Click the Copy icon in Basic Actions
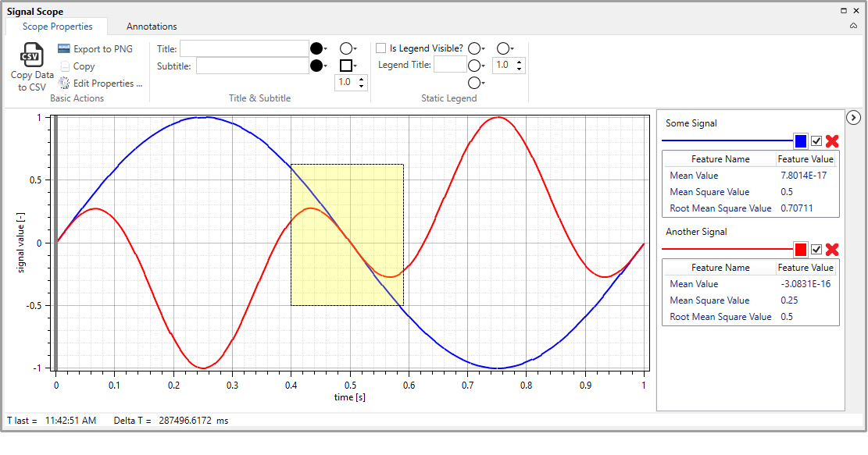 (64, 66)
